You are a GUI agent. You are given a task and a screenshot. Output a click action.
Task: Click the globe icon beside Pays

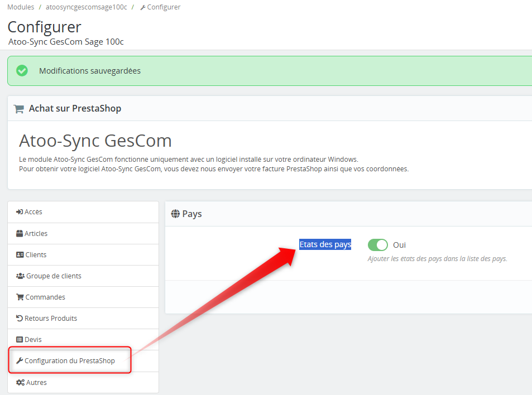175,214
